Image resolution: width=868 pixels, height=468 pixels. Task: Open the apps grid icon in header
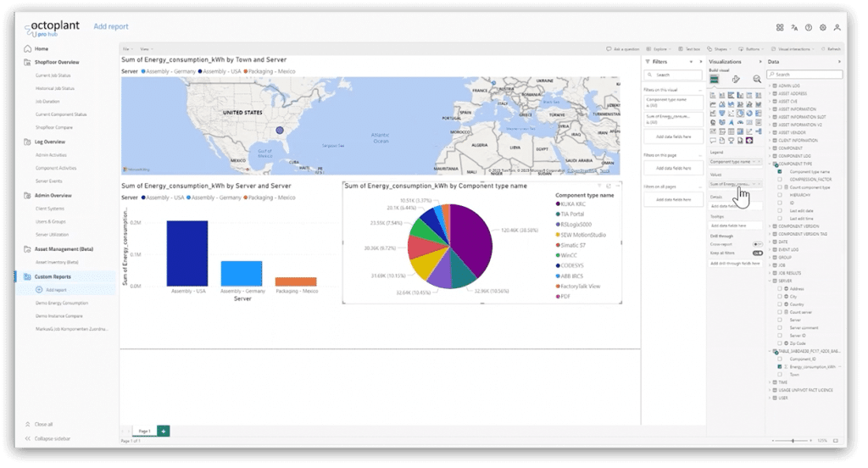click(779, 27)
